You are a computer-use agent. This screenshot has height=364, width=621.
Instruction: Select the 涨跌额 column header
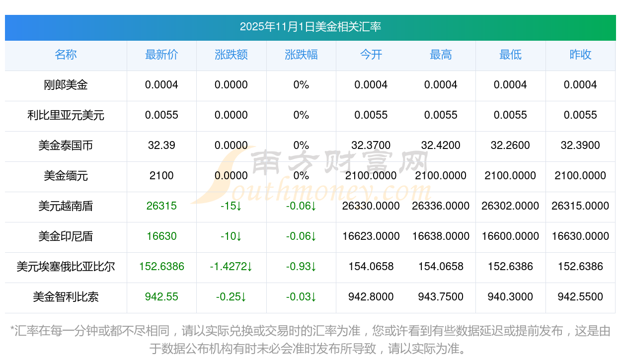[x=231, y=55]
